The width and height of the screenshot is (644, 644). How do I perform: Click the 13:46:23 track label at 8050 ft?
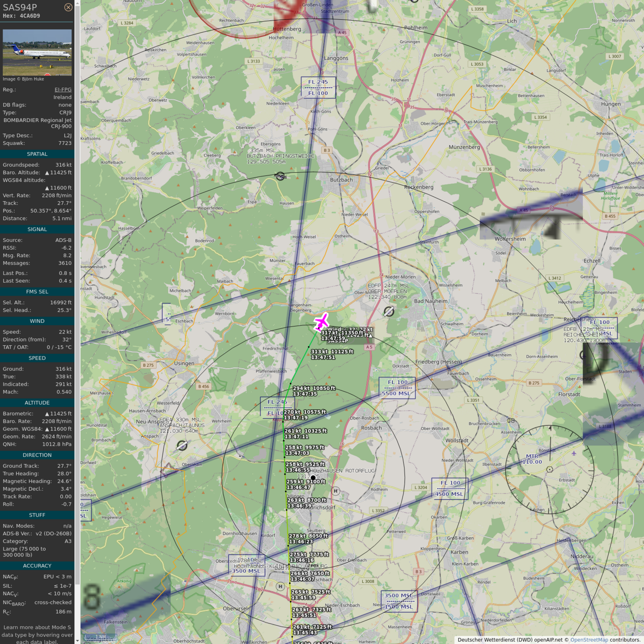tap(308, 539)
